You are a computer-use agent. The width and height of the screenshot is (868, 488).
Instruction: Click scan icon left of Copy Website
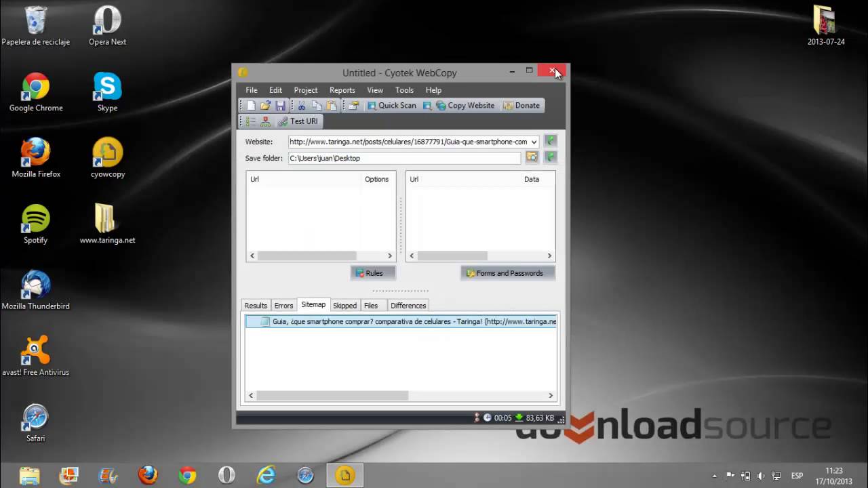(427, 106)
